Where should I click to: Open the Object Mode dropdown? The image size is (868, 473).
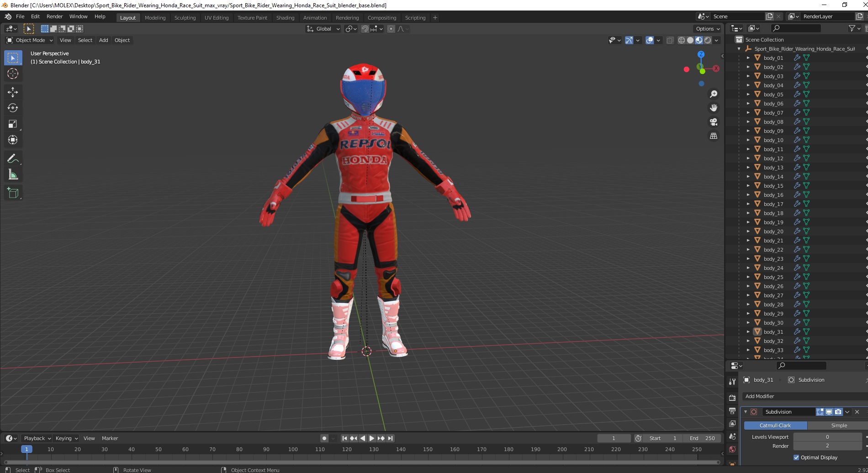[30, 40]
